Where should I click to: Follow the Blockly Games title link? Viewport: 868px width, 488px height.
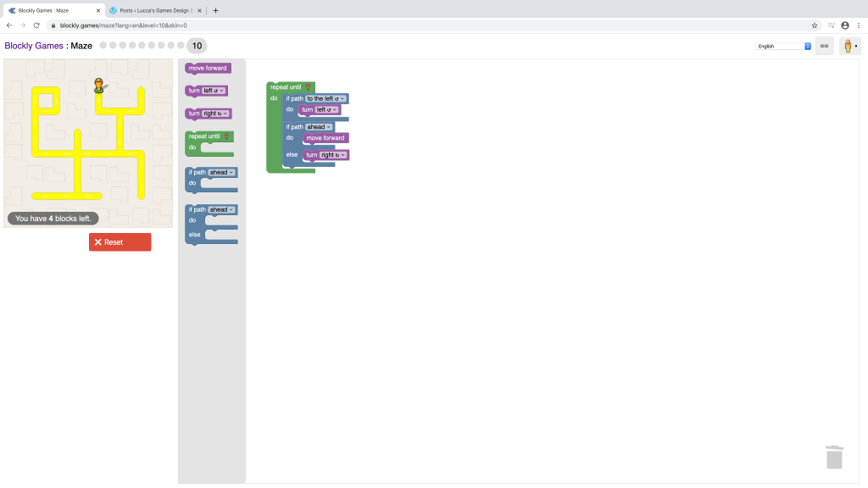point(34,46)
